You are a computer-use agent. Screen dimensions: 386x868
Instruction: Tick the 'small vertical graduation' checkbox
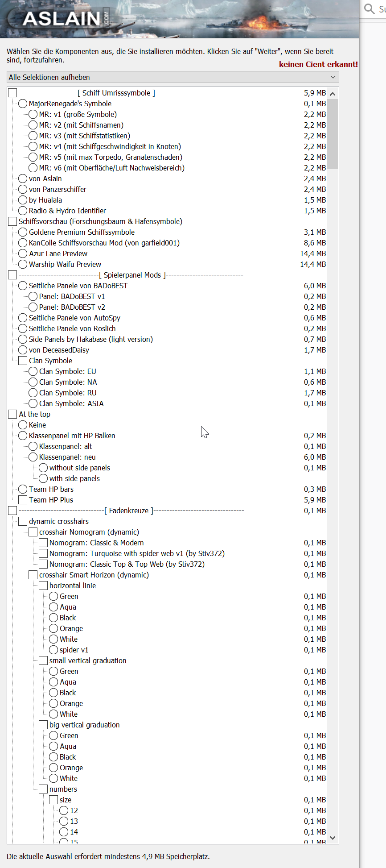click(x=43, y=660)
